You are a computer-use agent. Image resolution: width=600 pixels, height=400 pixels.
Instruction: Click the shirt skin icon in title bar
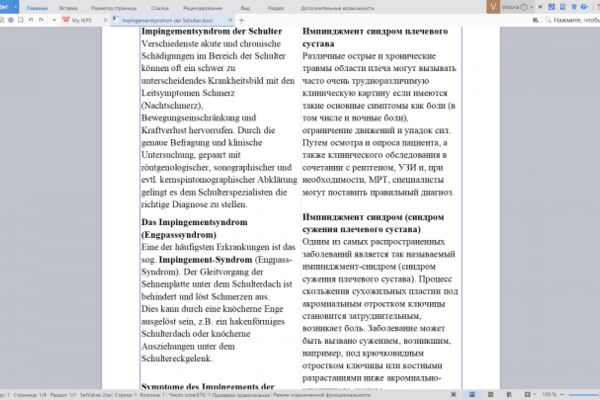pos(574,7)
